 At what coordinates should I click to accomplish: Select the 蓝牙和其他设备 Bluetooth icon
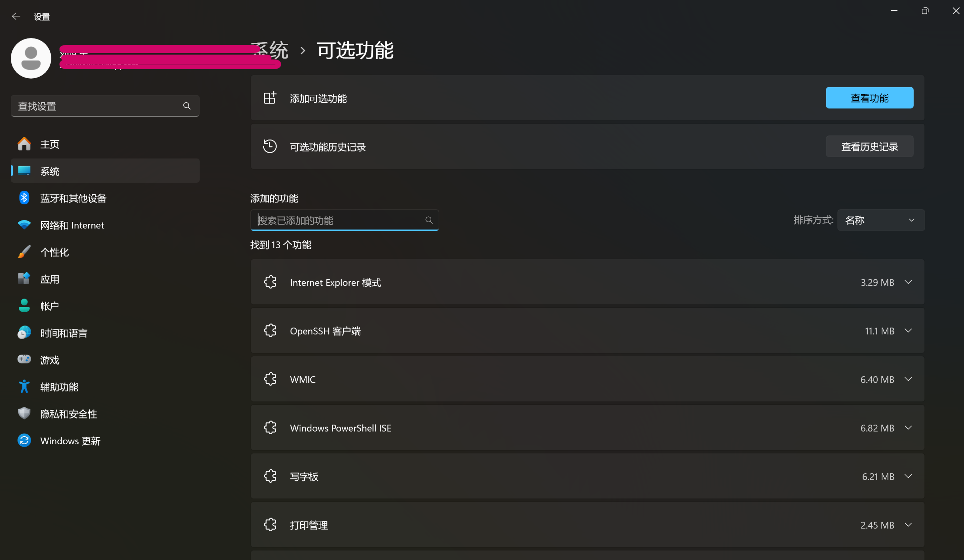pyautogui.click(x=24, y=198)
